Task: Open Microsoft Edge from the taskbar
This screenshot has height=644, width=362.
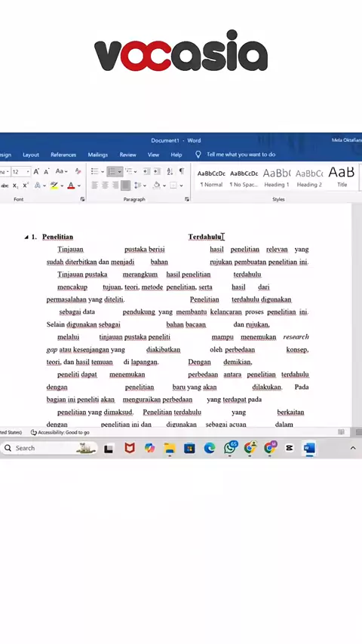Action: [x=210, y=448]
